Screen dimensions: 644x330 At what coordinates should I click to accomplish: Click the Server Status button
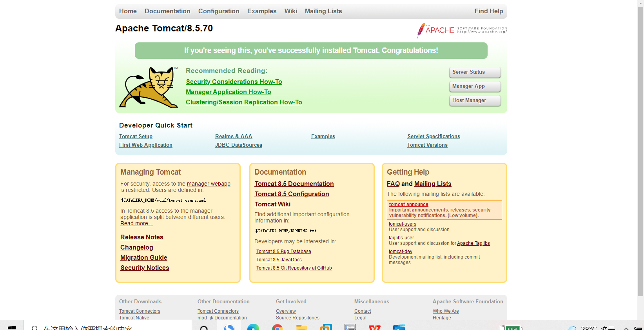475,72
